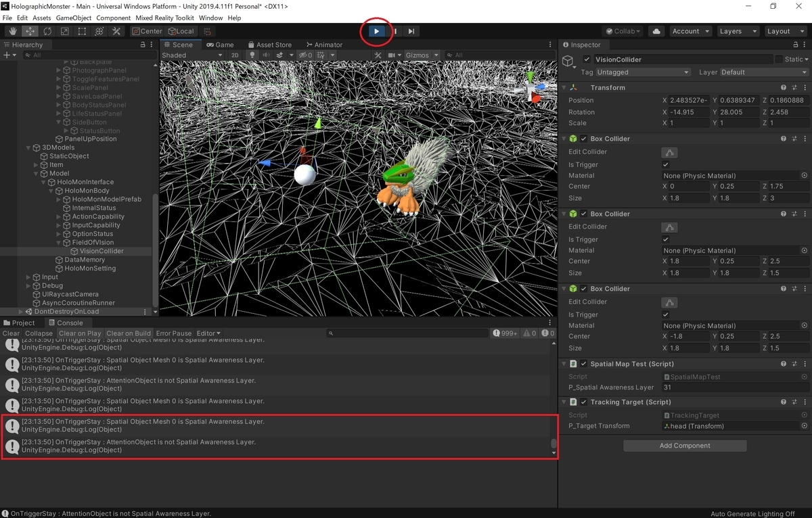Expand the Input hierarchy node
This screenshot has width=812, height=518.
(x=28, y=277)
